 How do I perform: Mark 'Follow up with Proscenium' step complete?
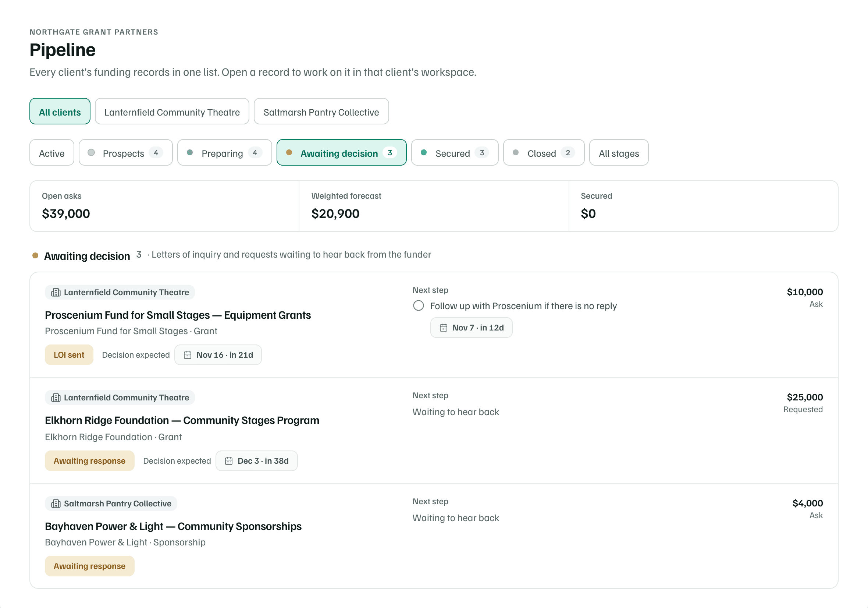(419, 306)
